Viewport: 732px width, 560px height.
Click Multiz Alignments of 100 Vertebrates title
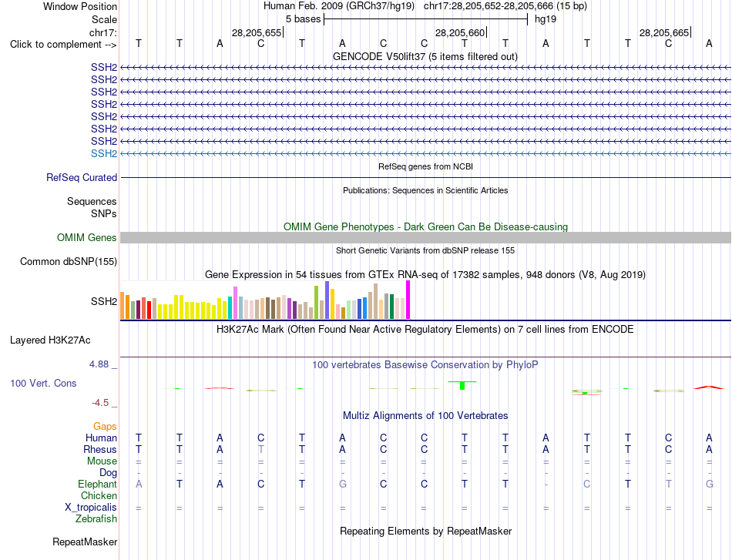click(425, 416)
